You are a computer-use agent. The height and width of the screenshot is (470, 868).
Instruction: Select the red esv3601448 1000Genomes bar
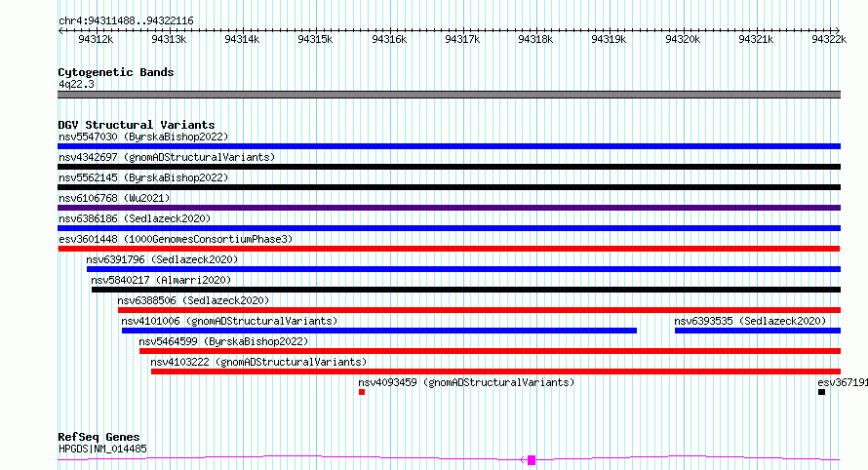click(x=449, y=249)
